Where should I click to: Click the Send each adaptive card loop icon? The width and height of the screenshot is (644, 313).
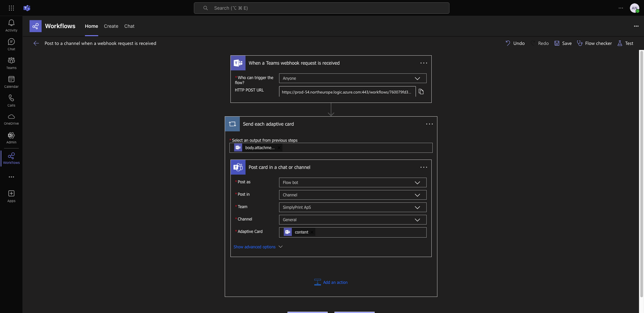232,124
